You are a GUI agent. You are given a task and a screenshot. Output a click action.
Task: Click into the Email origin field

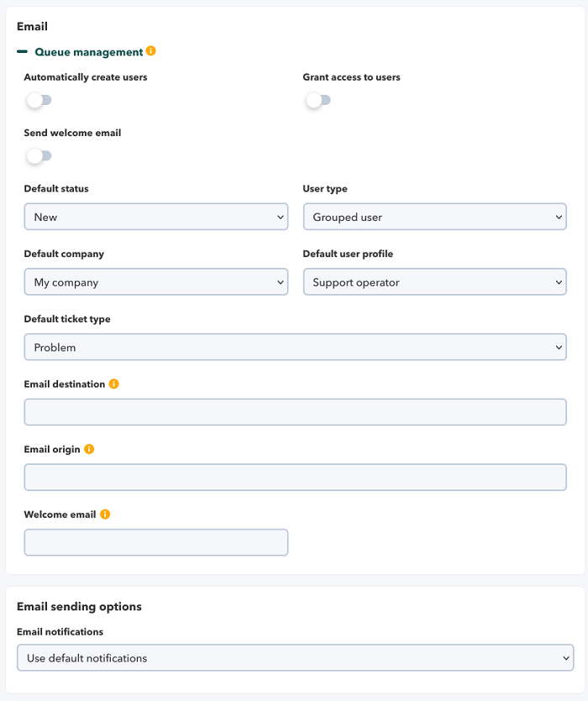[x=295, y=477]
